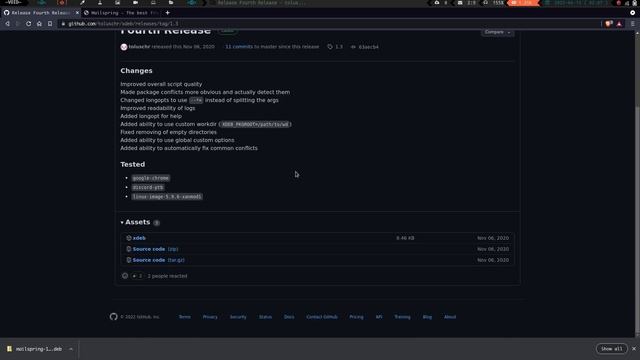Click the 'Changes' heading
The height and width of the screenshot is (360, 640).
click(136, 71)
